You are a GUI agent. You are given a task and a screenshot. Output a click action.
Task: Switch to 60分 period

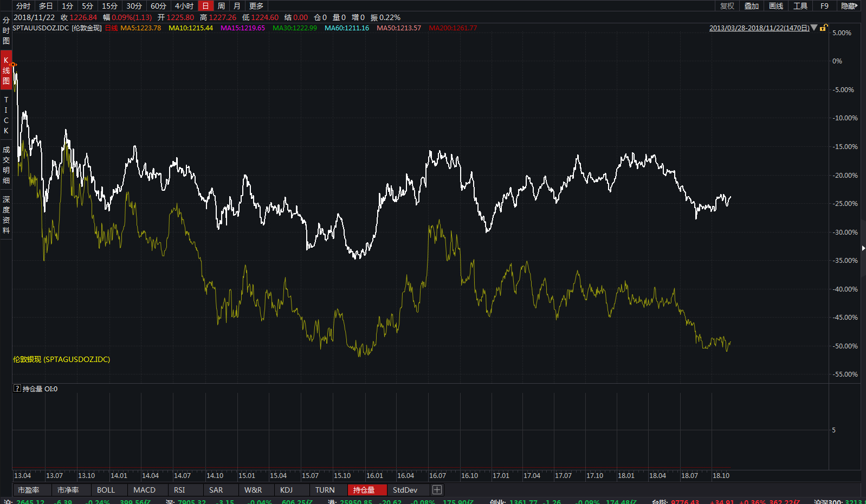pyautogui.click(x=159, y=6)
